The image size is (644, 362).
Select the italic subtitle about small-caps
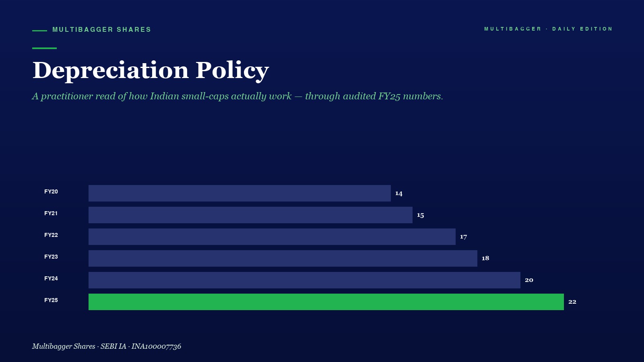[237, 97]
